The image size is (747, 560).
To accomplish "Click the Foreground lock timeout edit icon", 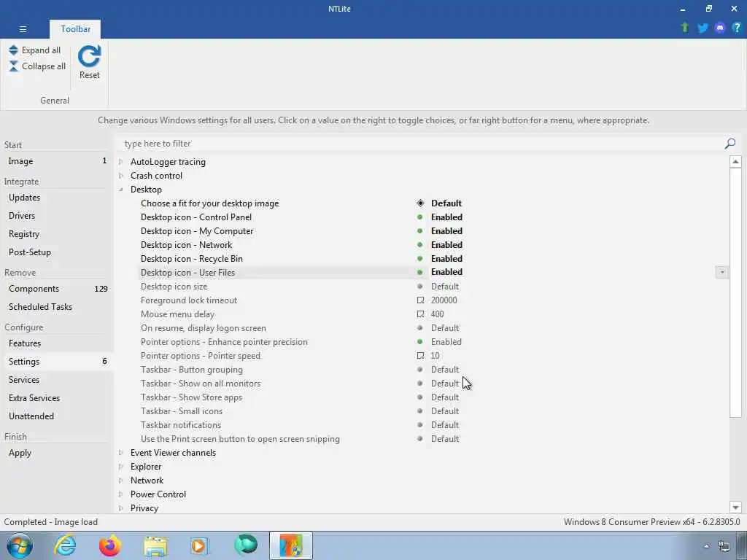I will 420,300.
